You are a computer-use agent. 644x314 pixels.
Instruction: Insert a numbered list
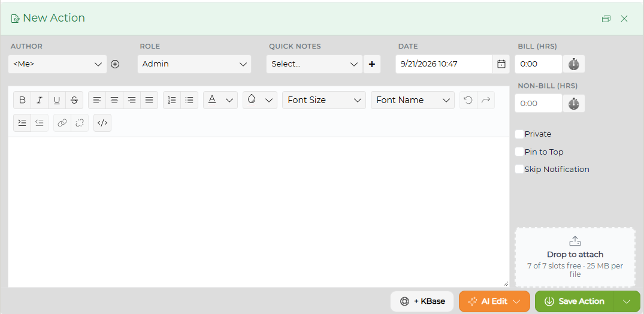[x=172, y=100]
